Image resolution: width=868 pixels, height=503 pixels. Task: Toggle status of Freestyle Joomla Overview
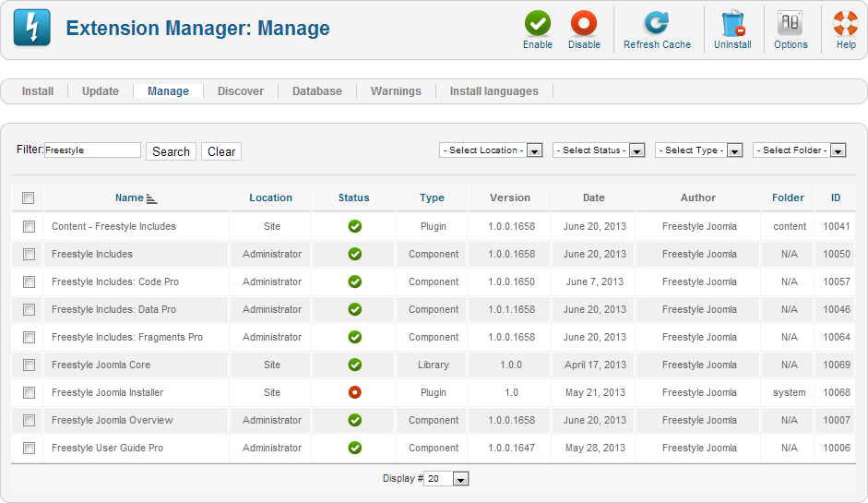[x=355, y=420]
